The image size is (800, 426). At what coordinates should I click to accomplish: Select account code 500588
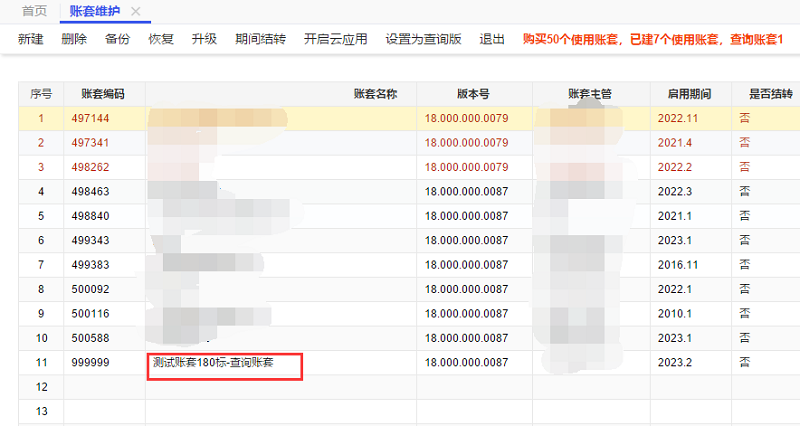[x=90, y=338]
